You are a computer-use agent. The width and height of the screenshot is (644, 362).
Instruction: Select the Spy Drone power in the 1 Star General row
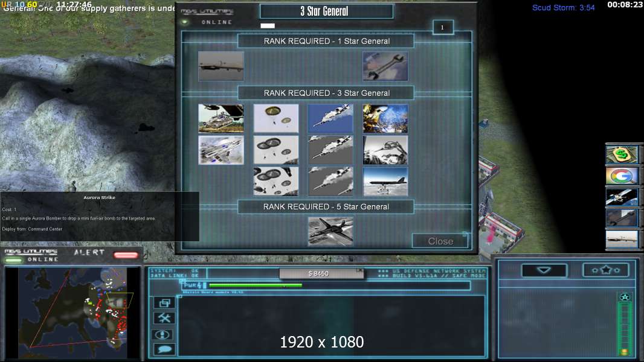pyautogui.click(x=221, y=66)
